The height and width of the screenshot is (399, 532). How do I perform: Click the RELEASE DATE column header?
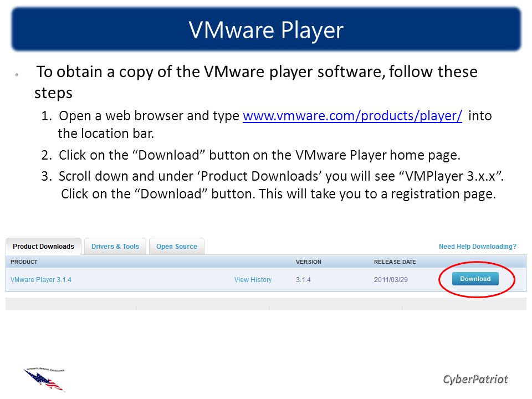click(395, 262)
